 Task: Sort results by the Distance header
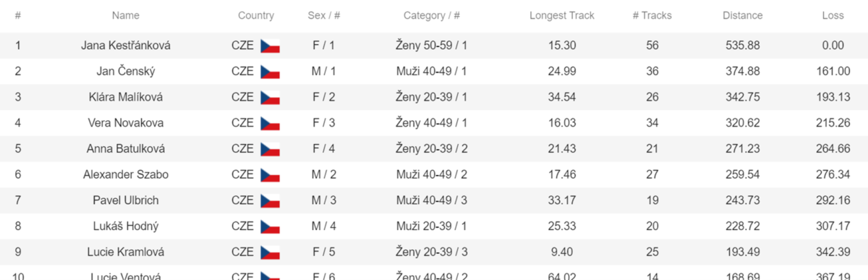(x=742, y=15)
